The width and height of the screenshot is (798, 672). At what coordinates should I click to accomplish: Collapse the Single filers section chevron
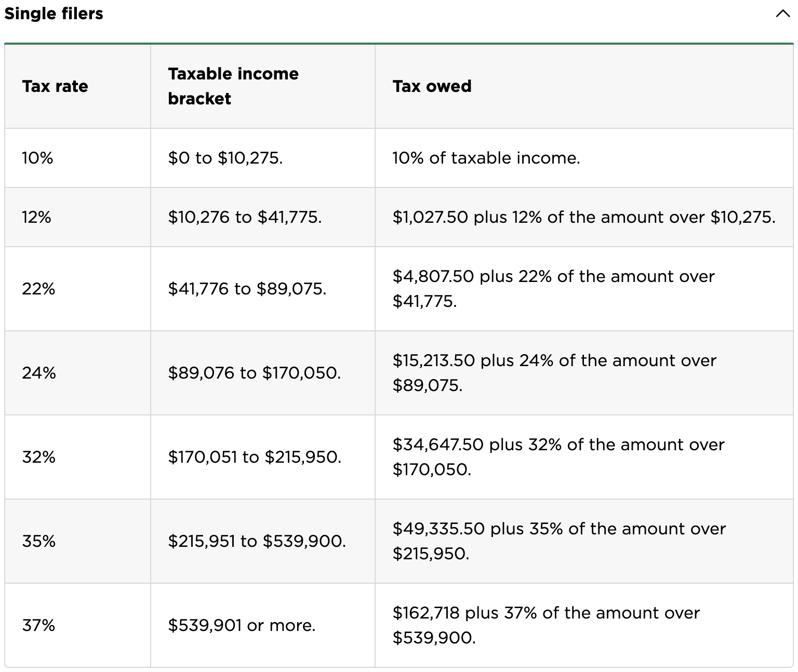[782, 14]
